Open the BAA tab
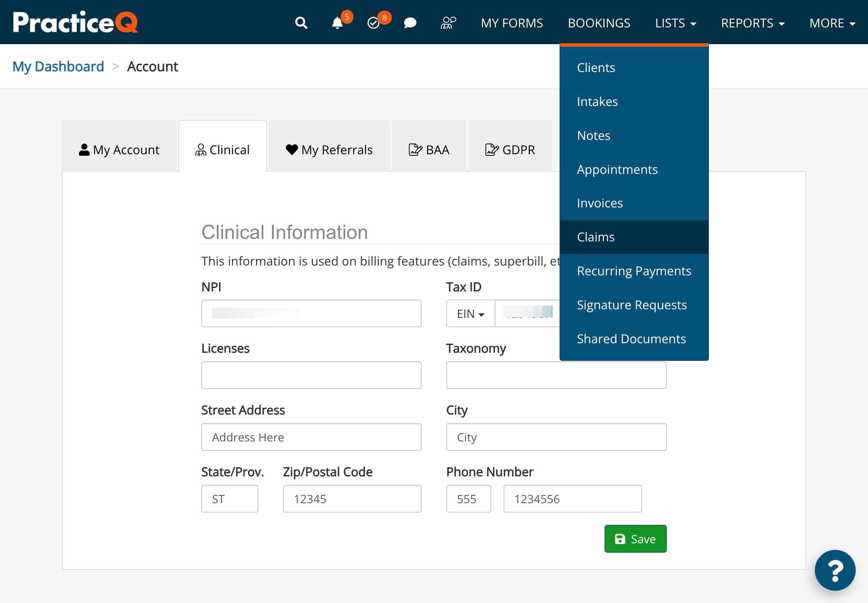 [429, 150]
